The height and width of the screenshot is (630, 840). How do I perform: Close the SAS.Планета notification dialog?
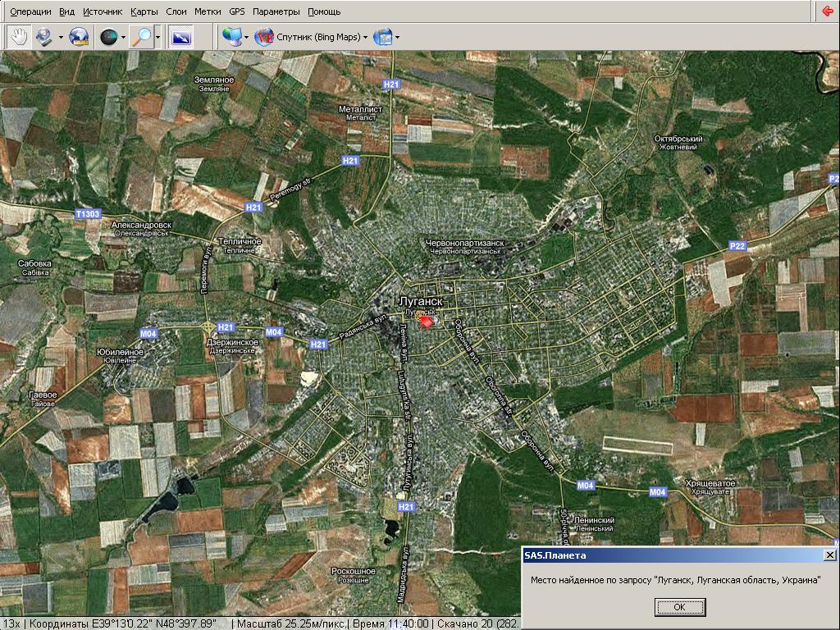[x=829, y=555]
